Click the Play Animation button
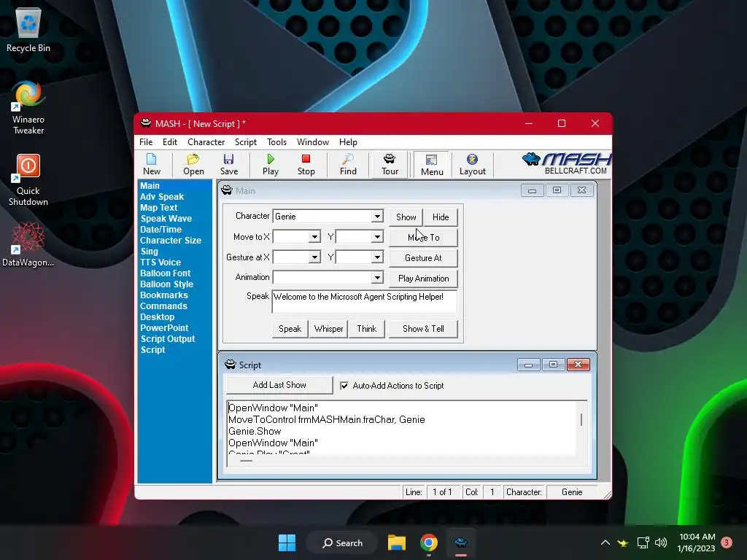The image size is (747, 560). [x=424, y=278]
